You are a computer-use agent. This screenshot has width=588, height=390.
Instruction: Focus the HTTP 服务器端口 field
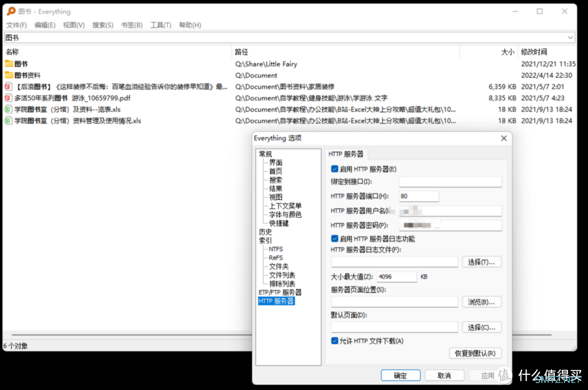point(419,196)
